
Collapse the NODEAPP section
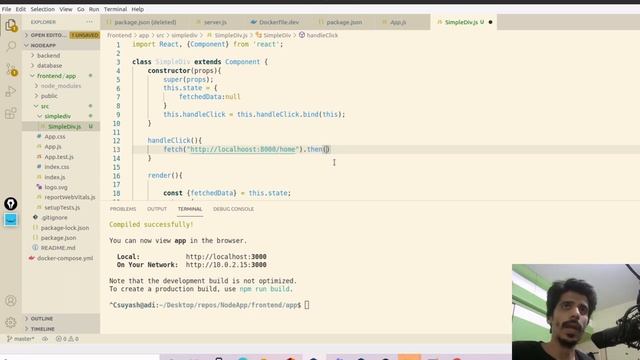pyautogui.click(x=61, y=45)
